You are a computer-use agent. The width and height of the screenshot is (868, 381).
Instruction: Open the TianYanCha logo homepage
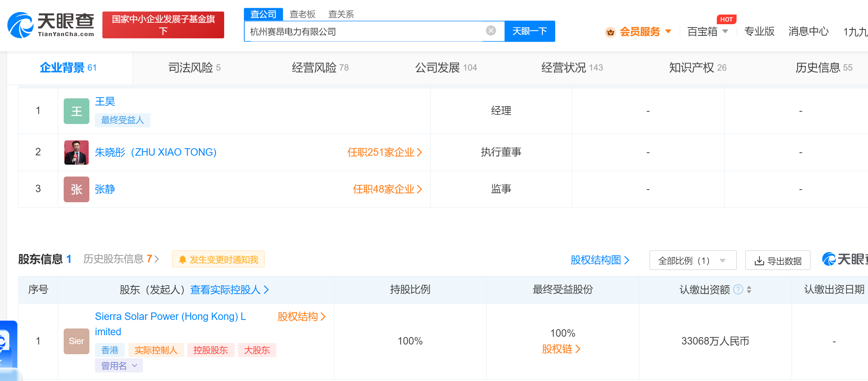point(51,25)
